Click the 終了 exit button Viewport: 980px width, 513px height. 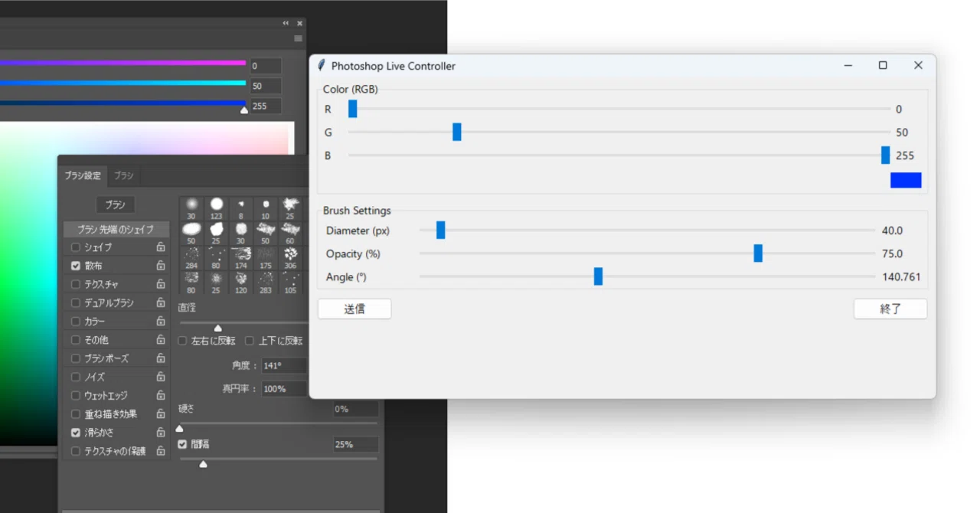click(890, 309)
